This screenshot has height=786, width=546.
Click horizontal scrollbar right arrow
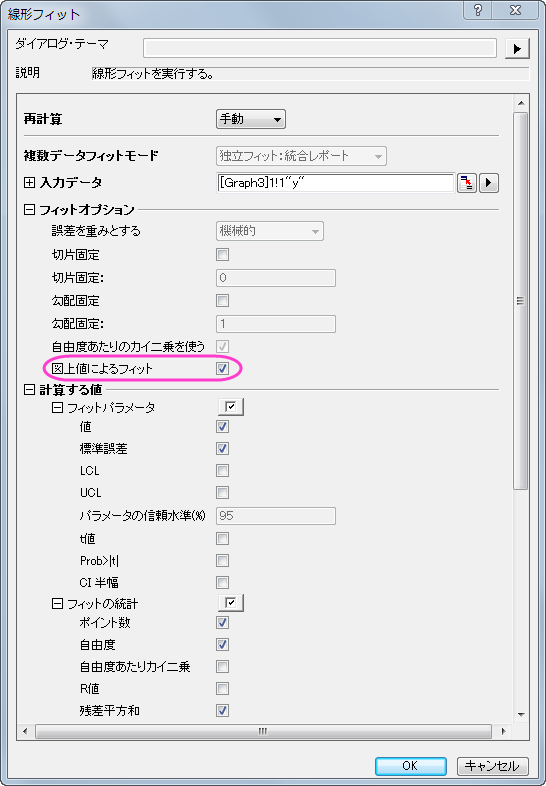504,731
